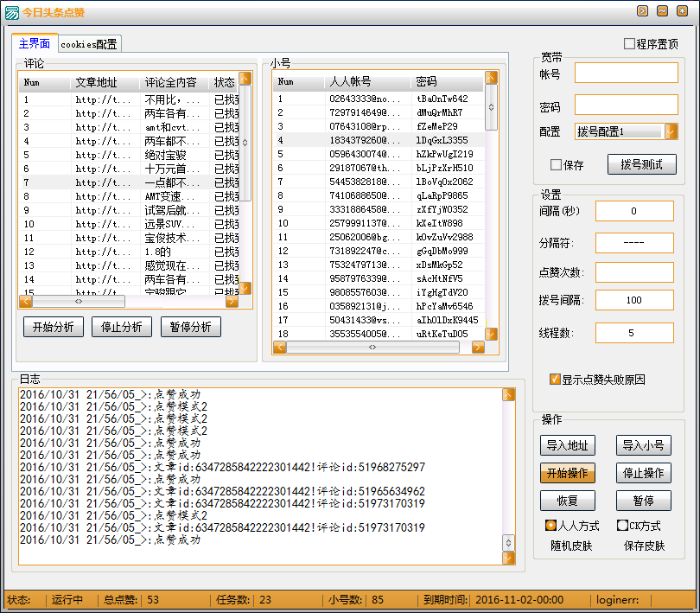Select the 主界面 tab
700x613 pixels.
coord(35,43)
